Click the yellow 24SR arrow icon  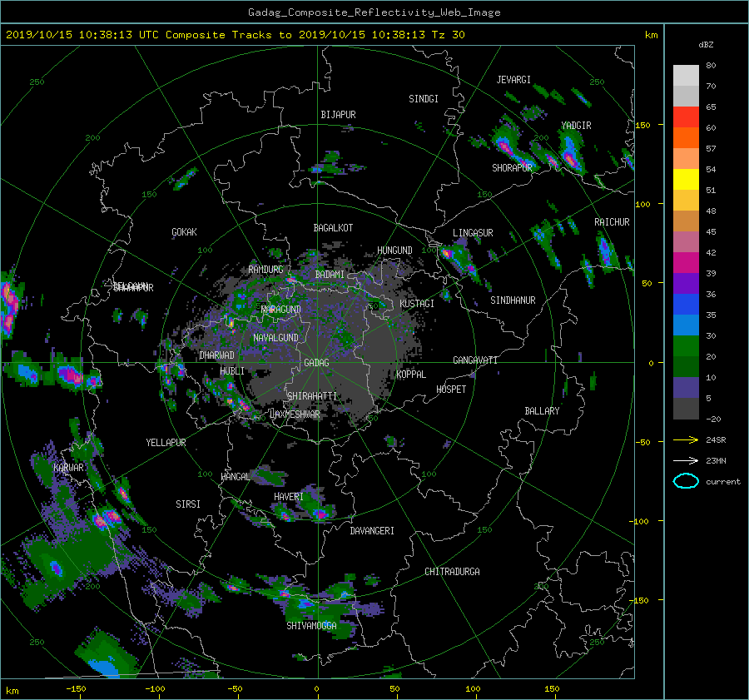tap(686, 439)
